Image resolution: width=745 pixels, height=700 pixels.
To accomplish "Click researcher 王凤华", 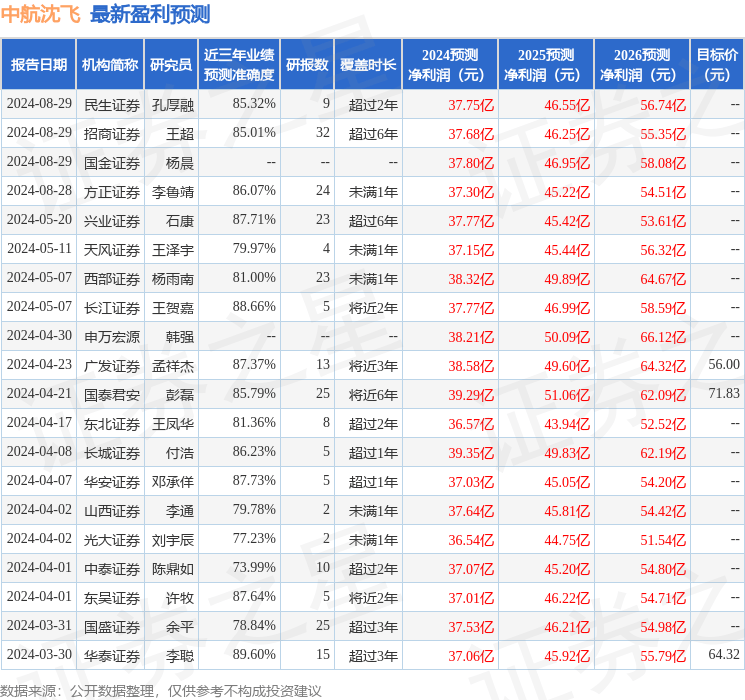I will (172, 424).
